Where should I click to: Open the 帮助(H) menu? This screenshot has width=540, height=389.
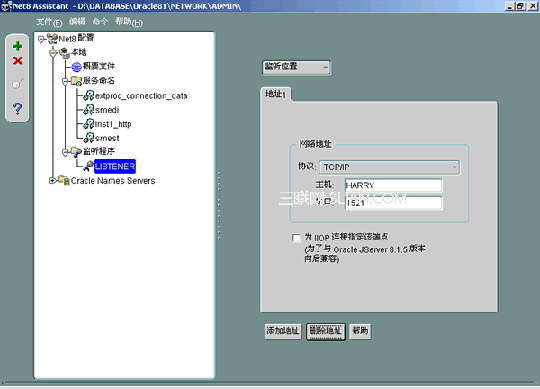(128, 22)
